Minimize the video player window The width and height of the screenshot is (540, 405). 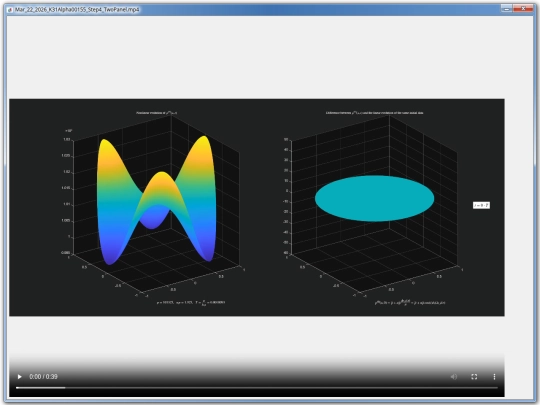(x=506, y=9)
